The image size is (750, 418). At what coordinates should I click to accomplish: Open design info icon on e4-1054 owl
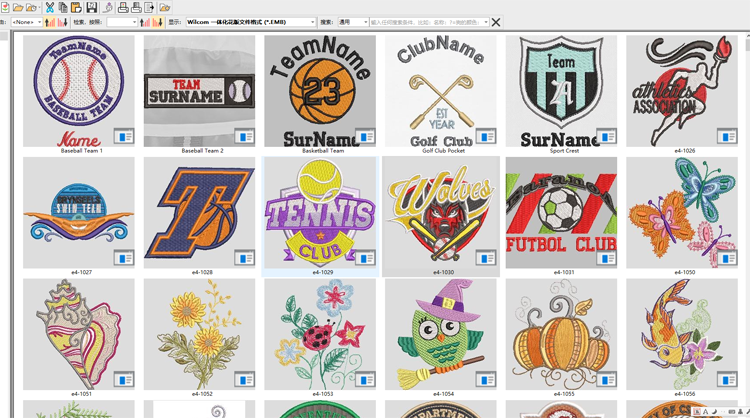pyautogui.click(x=485, y=380)
